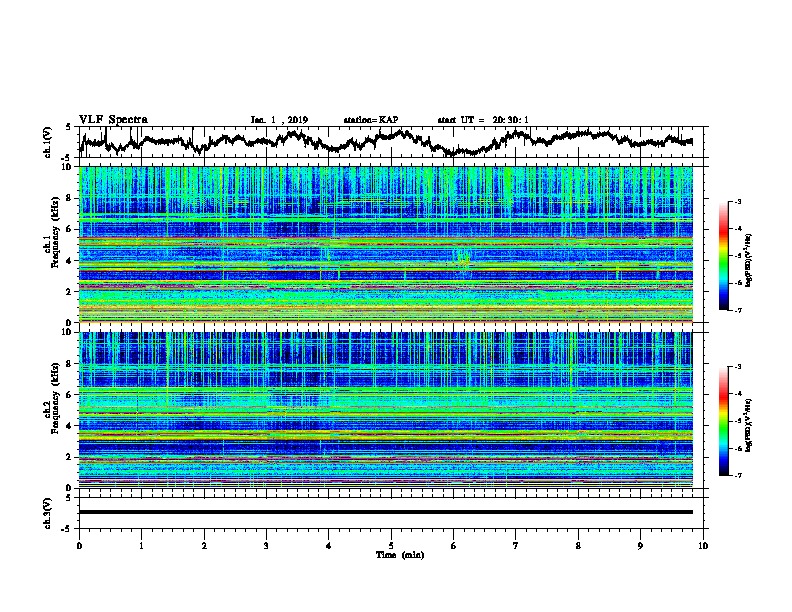792x612 pixels.
Task: Click the 'Time (min)' x-axis label
Action: pyautogui.click(x=400, y=555)
